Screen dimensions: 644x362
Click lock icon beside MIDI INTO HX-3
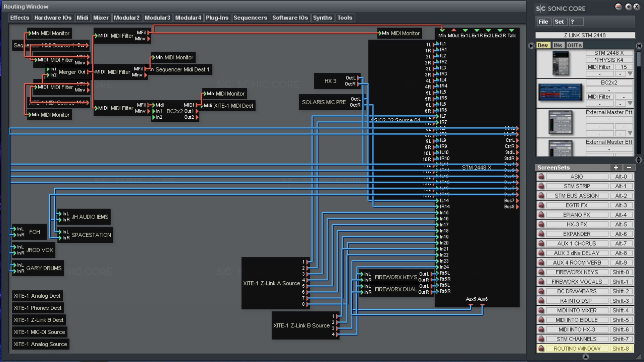tap(541, 329)
